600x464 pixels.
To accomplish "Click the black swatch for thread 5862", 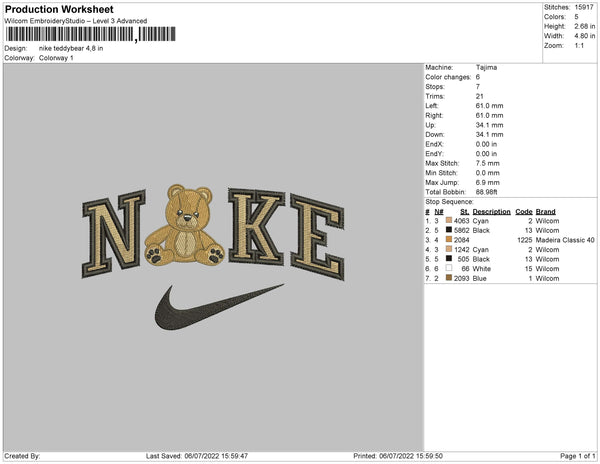I will click(449, 230).
